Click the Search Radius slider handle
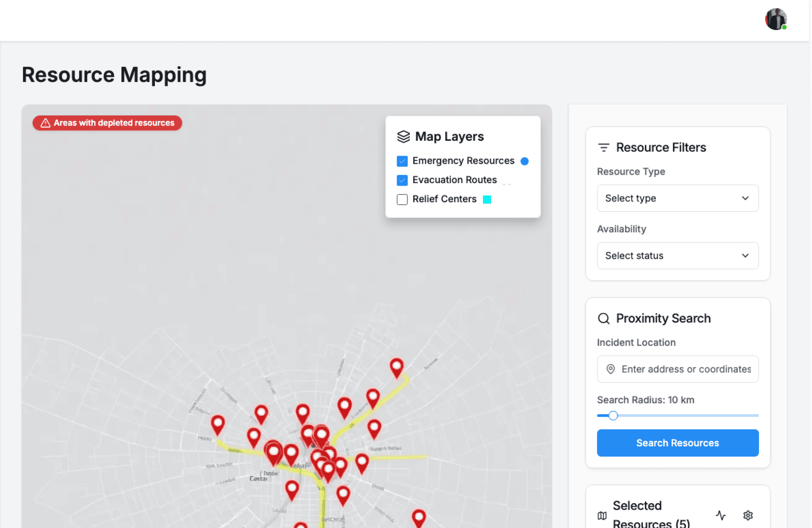This screenshot has height=528, width=812. [613, 415]
